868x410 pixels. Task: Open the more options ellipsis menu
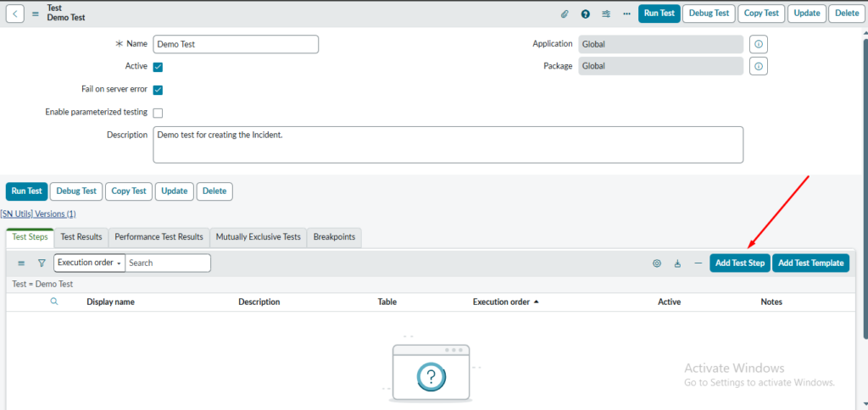[x=626, y=14]
